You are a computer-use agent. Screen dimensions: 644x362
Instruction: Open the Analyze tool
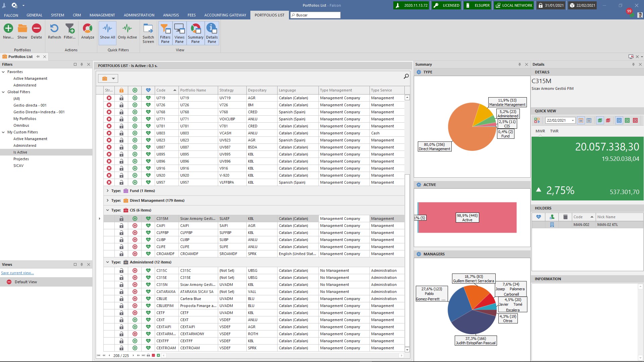pyautogui.click(x=88, y=29)
